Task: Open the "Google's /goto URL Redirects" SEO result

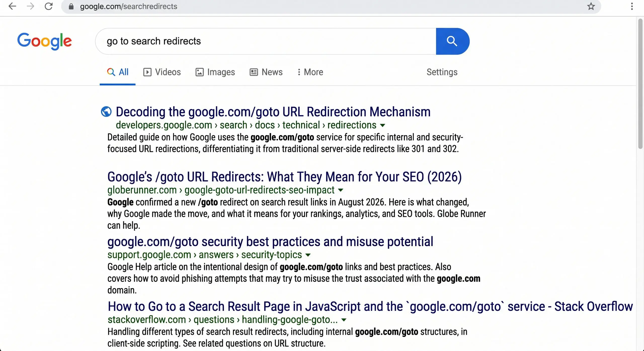Action: pyautogui.click(x=285, y=177)
